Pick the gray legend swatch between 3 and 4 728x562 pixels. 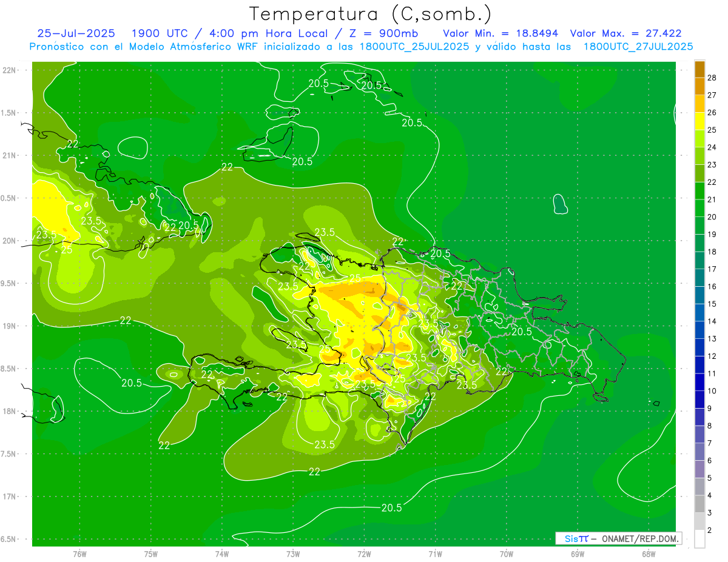pos(699,504)
